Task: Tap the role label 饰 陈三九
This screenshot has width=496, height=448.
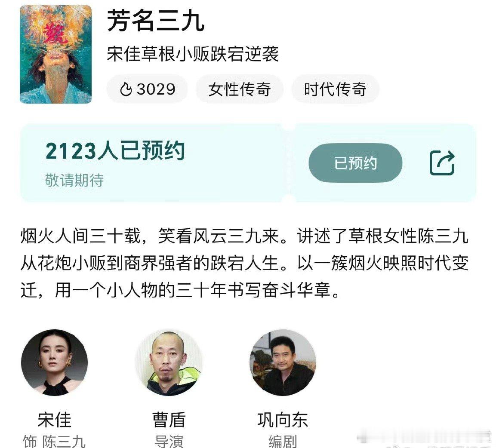Action: tap(54, 442)
